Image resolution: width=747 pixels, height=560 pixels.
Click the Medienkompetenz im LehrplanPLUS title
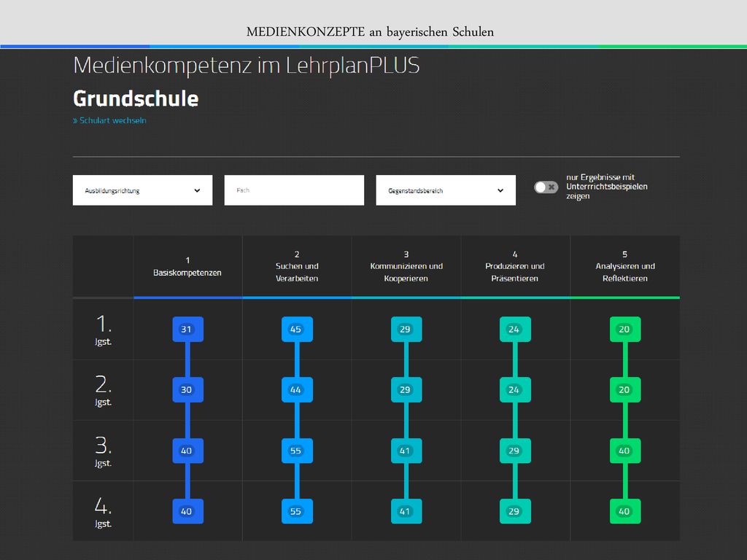(x=247, y=66)
